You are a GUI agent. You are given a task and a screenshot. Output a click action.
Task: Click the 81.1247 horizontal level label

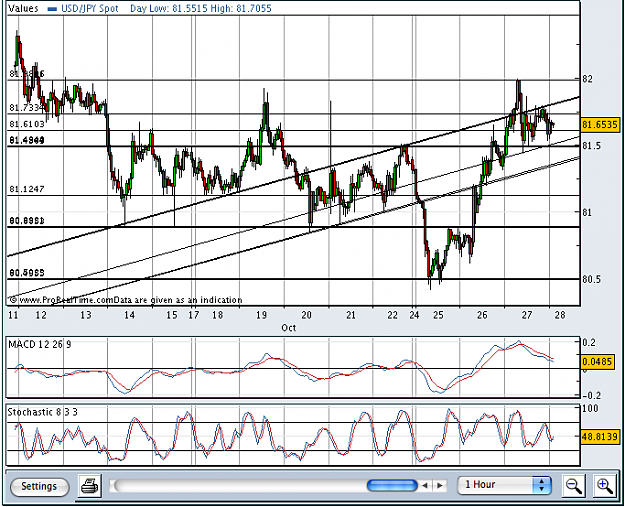click(27, 189)
